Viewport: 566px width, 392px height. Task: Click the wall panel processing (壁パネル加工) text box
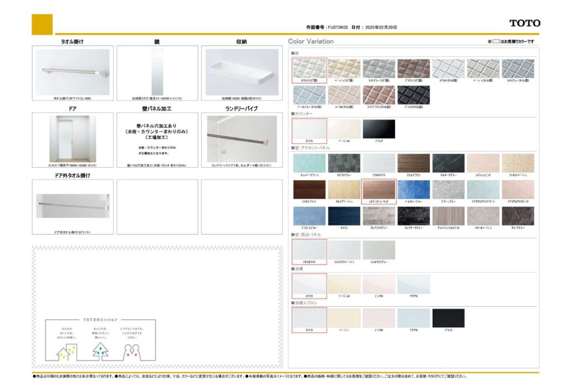(157, 138)
